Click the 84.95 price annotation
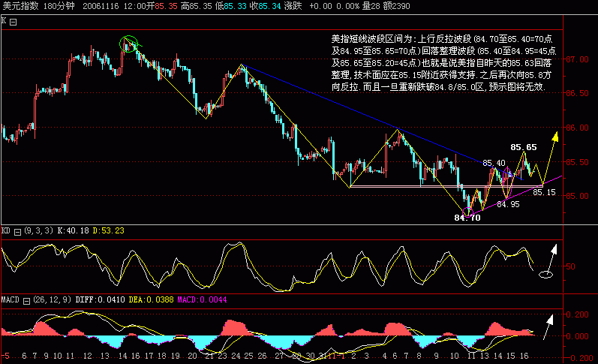 (x=509, y=204)
